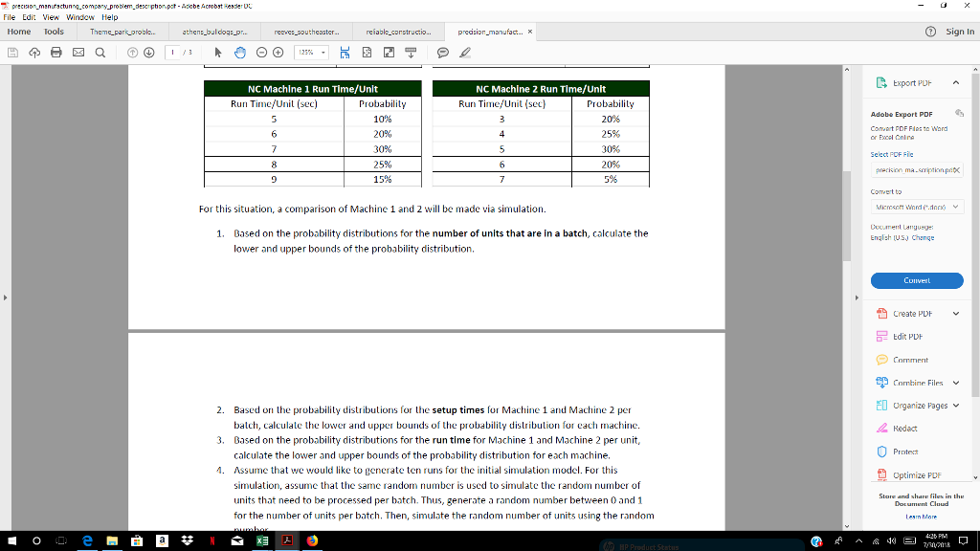The width and height of the screenshot is (980, 551).
Task: Save the PDF with the save icon
Action: [x=14, y=53]
